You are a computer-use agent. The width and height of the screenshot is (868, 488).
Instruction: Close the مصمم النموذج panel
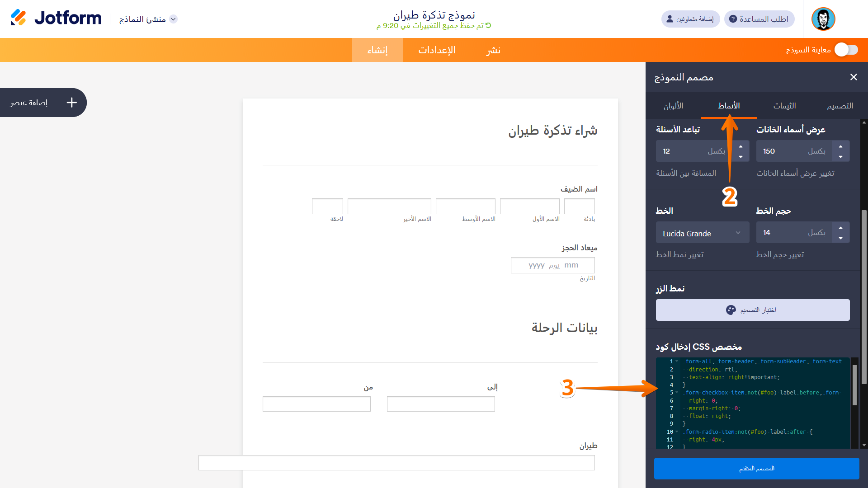coord(854,77)
